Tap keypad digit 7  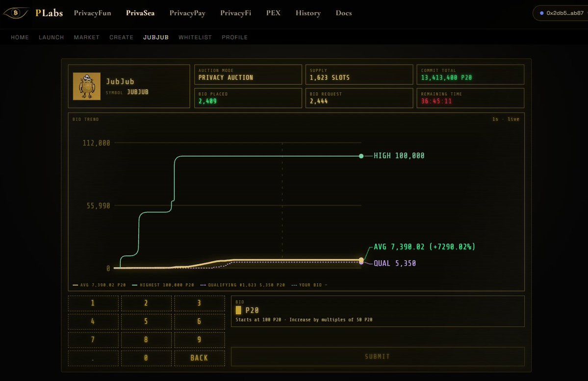(93, 340)
